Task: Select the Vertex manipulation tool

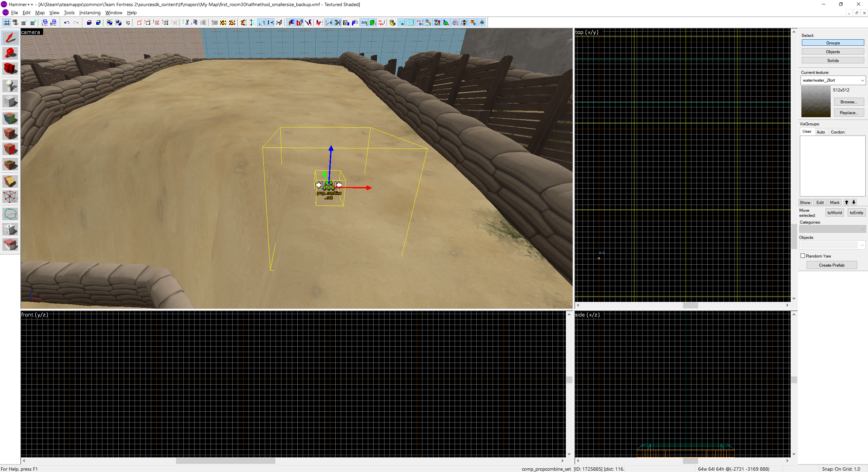Action: [10, 197]
